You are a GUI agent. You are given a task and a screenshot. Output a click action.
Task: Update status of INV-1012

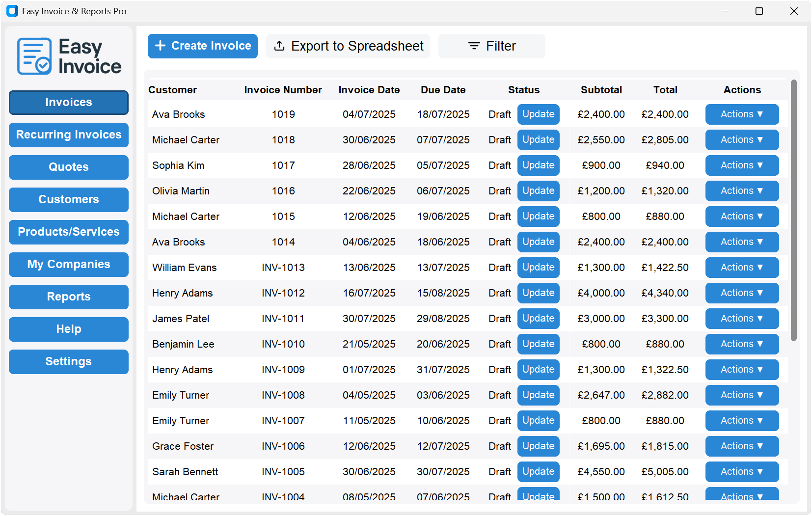click(538, 293)
